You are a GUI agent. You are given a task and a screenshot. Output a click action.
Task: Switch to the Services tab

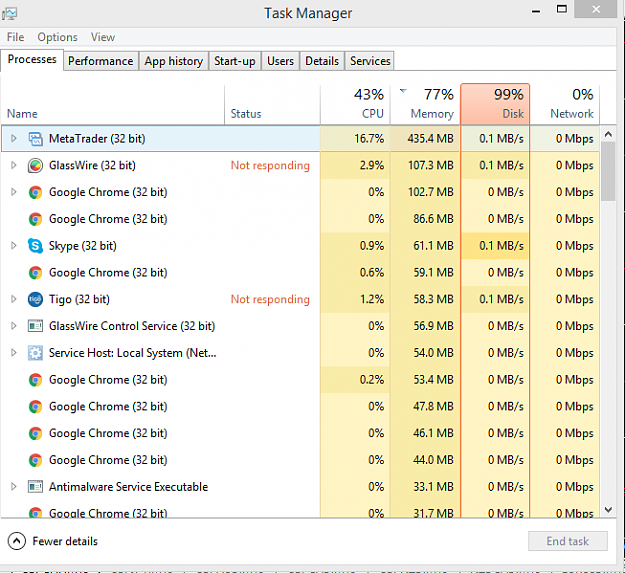point(370,61)
